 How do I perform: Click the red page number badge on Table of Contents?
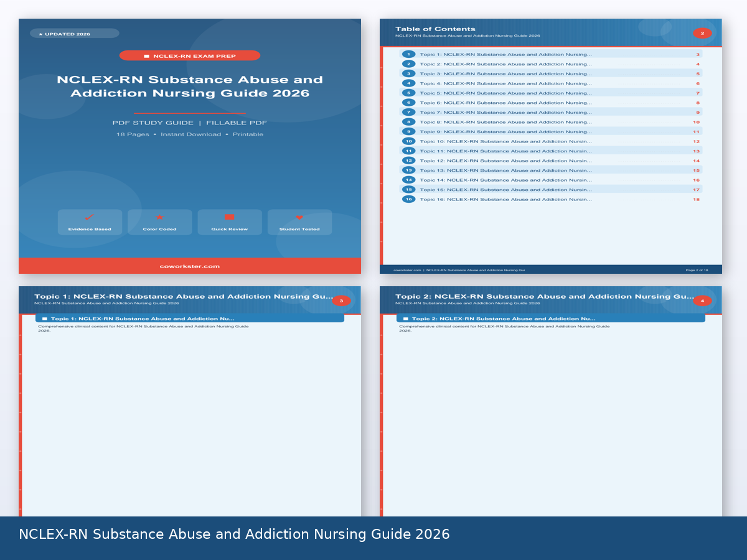tap(702, 33)
